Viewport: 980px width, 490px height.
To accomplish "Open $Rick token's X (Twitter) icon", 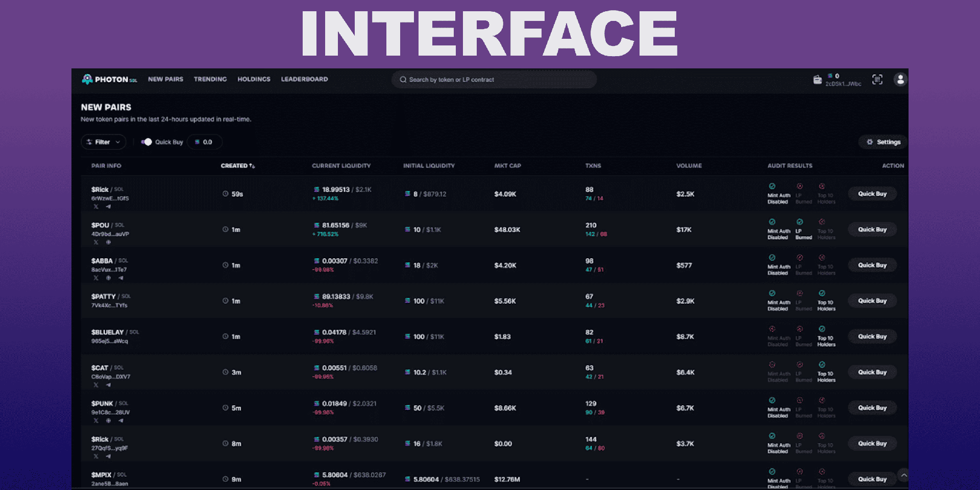I will pyautogui.click(x=96, y=207).
